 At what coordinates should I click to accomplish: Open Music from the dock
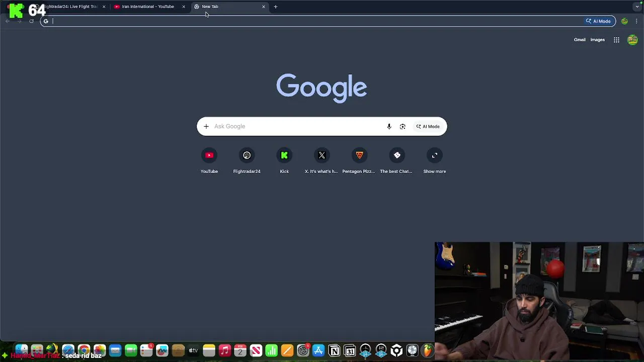224,350
